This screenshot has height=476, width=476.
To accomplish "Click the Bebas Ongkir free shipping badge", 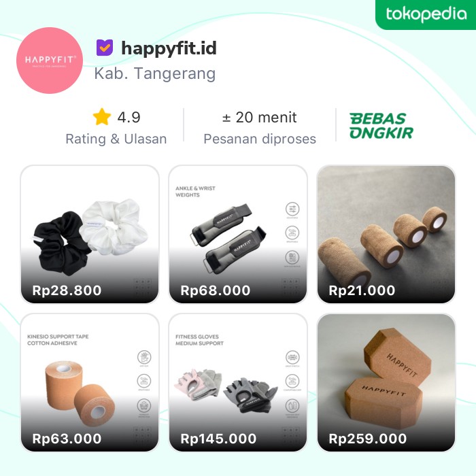I will click(381, 126).
